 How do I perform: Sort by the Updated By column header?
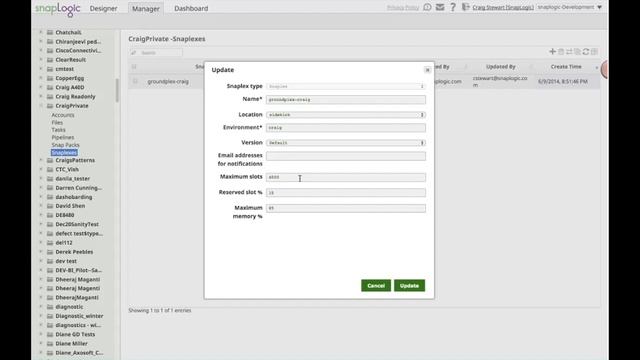500,67
